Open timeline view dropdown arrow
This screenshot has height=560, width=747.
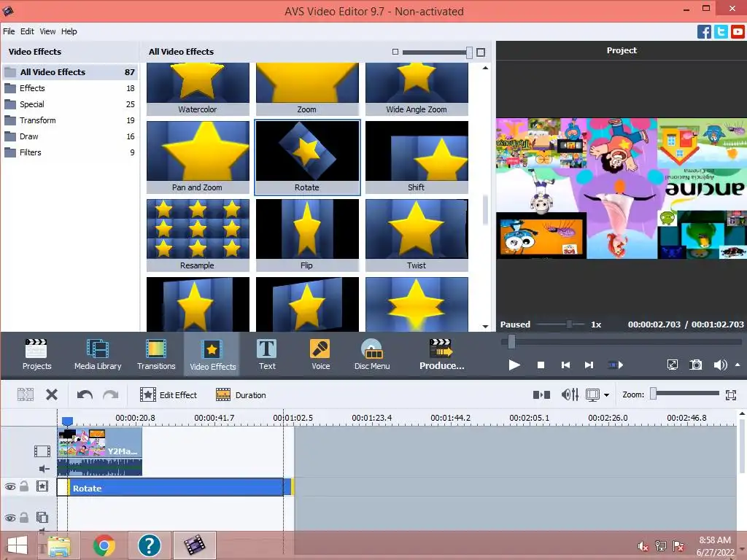click(x=606, y=394)
